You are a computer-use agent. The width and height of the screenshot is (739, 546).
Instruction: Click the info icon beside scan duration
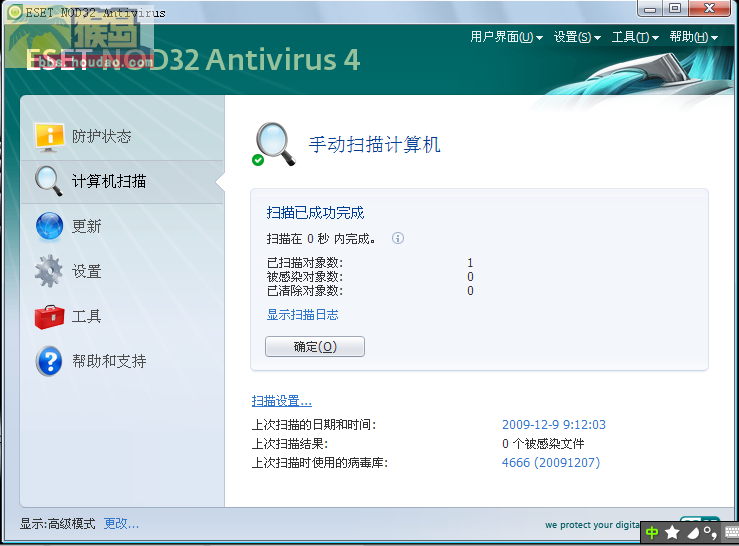tap(398, 238)
